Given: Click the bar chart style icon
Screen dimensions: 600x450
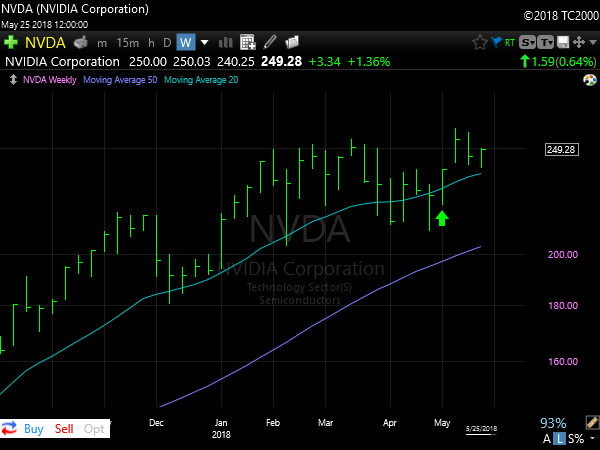Looking at the screenshot, I should (x=225, y=42).
